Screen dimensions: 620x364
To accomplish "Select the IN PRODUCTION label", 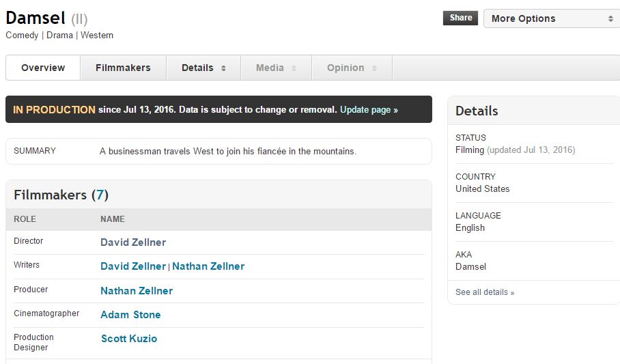I will pos(54,109).
